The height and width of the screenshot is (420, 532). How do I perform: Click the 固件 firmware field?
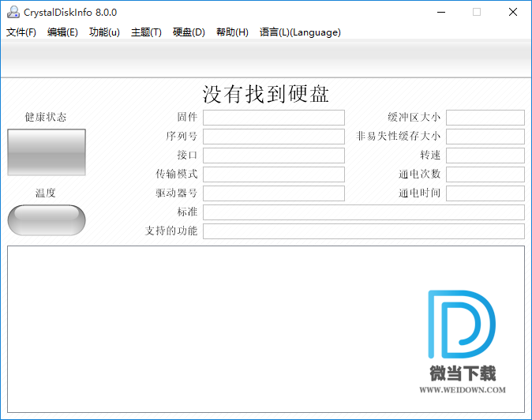(274, 118)
